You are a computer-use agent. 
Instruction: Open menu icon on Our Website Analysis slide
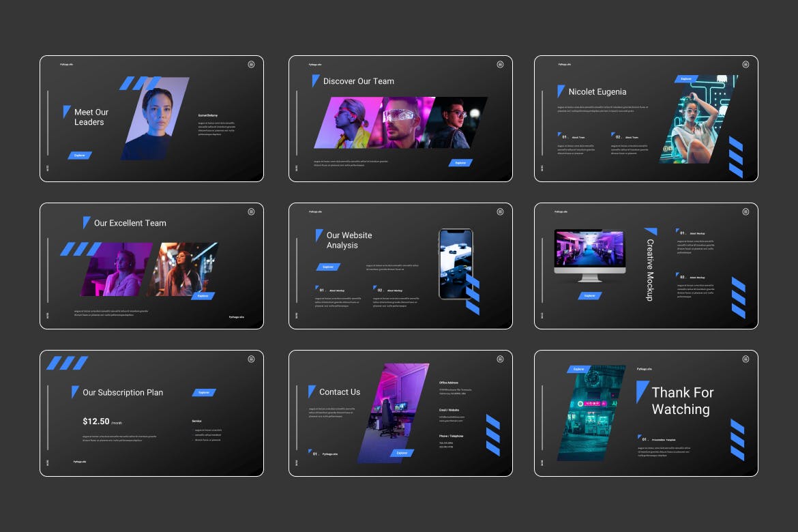click(x=500, y=211)
